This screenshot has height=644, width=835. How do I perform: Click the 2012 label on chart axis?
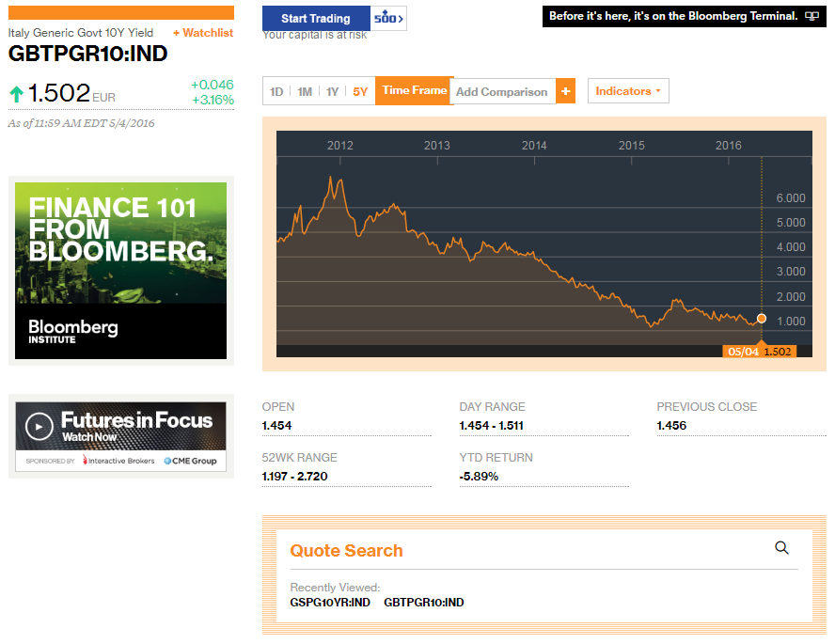coord(339,146)
